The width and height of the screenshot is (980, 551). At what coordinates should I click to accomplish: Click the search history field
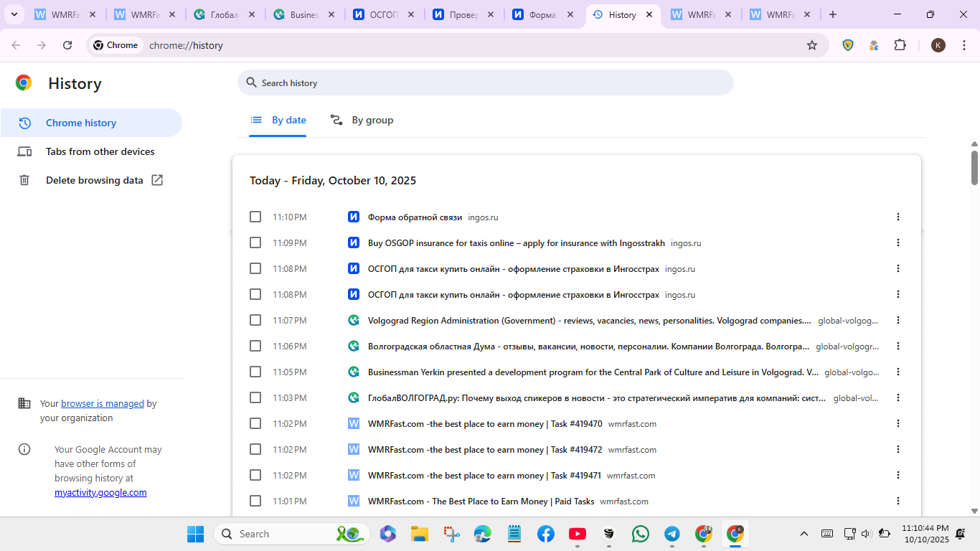click(x=486, y=83)
